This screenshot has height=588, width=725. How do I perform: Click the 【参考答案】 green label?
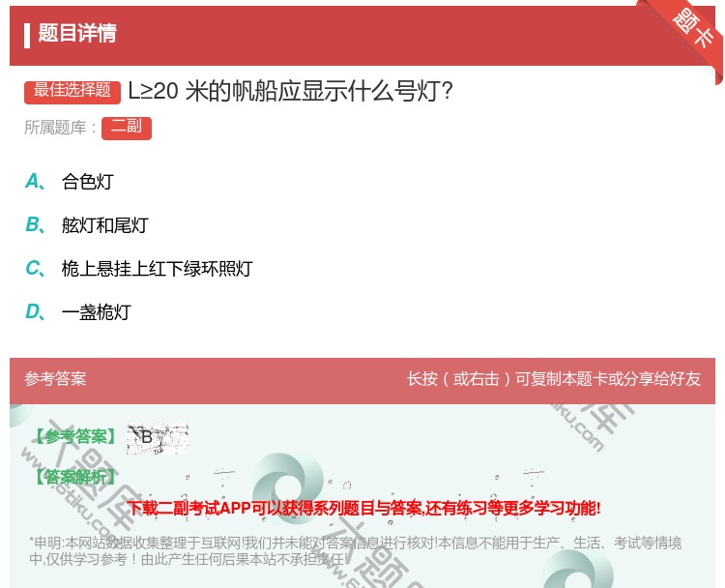[x=75, y=436]
